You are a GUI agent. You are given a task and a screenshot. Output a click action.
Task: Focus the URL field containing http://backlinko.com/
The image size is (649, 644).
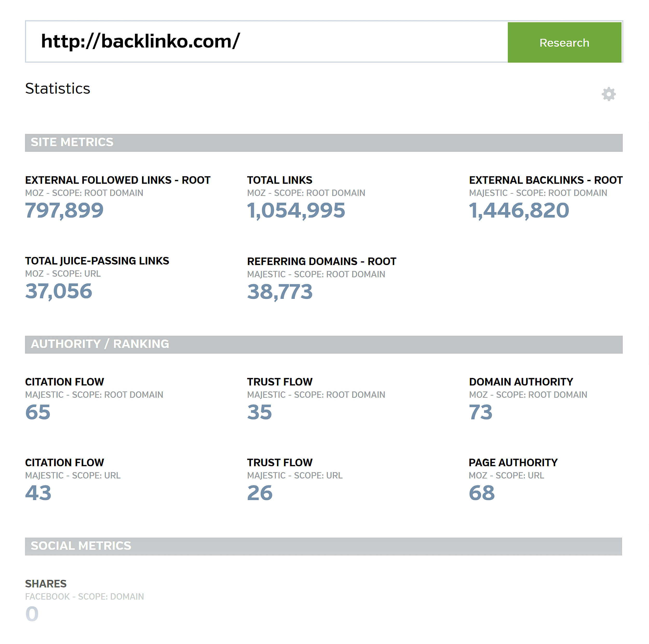tap(266, 42)
